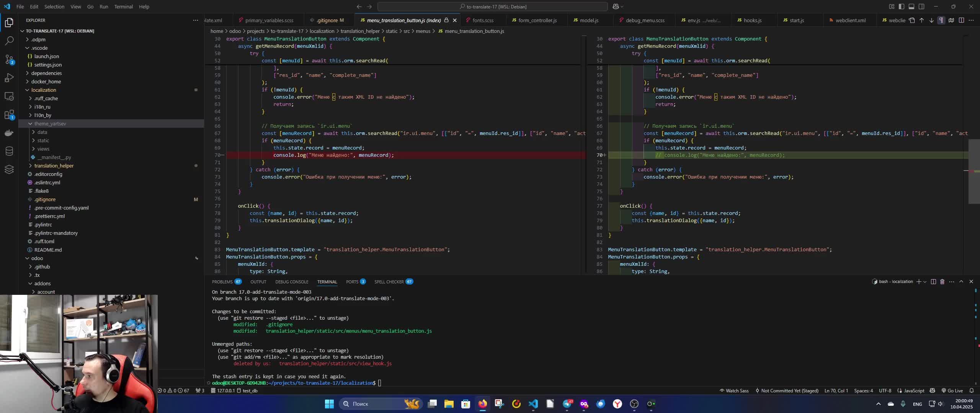Toggle the bottom panel layout button
The width and height of the screenshot is (980, 413).
click(x=911, y=7)
